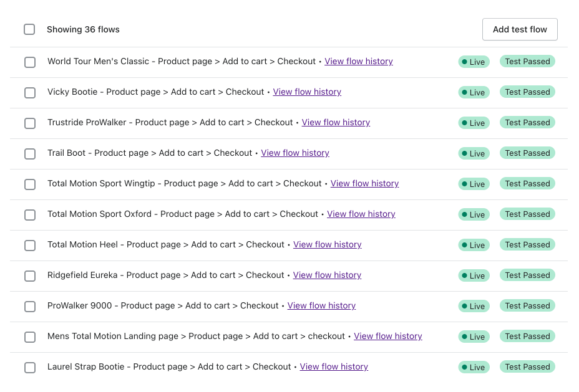Toggle the select-all flows checkbox
579x392 pixels.
(29, 29)
